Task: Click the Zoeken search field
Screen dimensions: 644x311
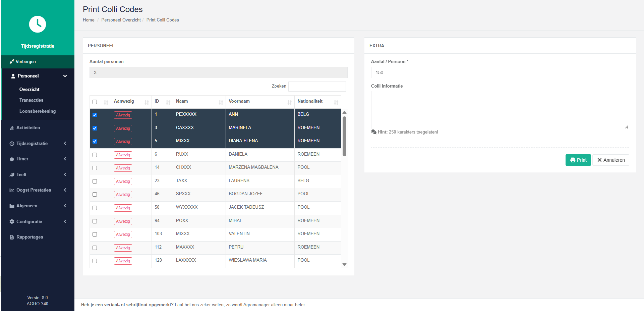Action: (317, 87)
